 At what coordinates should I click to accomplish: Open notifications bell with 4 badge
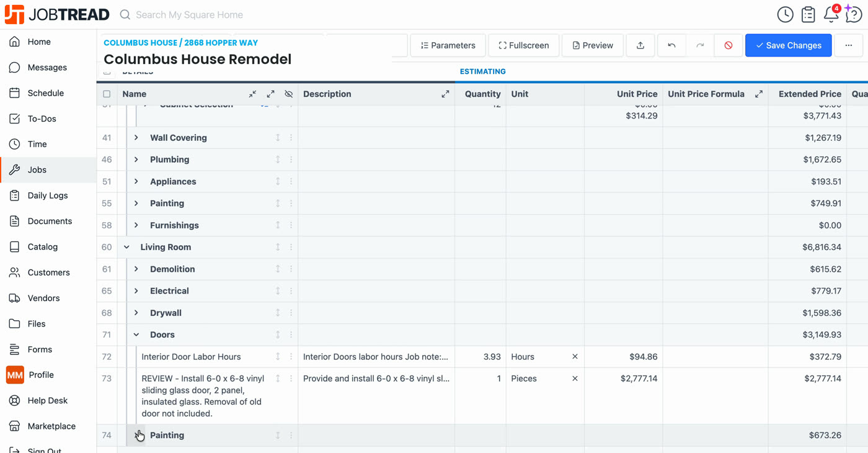pos(831,14)
